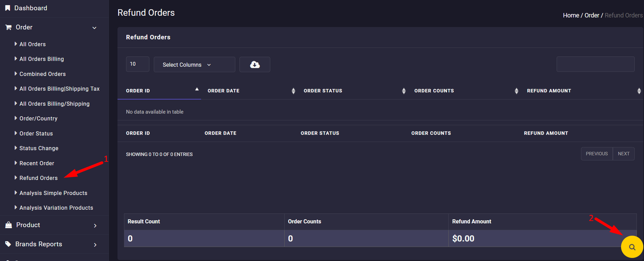Click the yellow search magnifier button
Image resolution: width=644 pixels, height=261 pixels.
pos(632,247)
